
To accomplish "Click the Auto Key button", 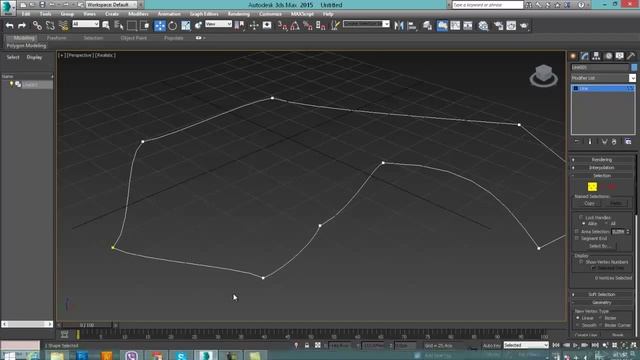I will pos(491,346).
